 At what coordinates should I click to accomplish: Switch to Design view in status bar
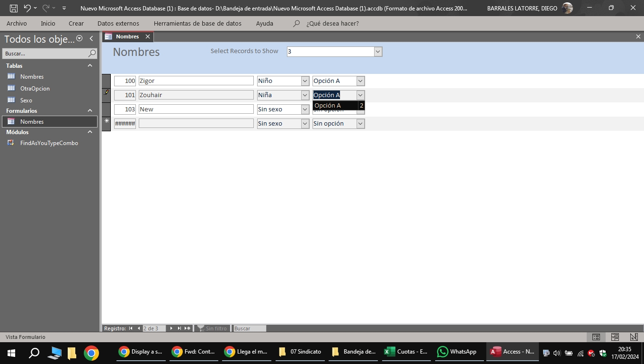click(634, 337)
